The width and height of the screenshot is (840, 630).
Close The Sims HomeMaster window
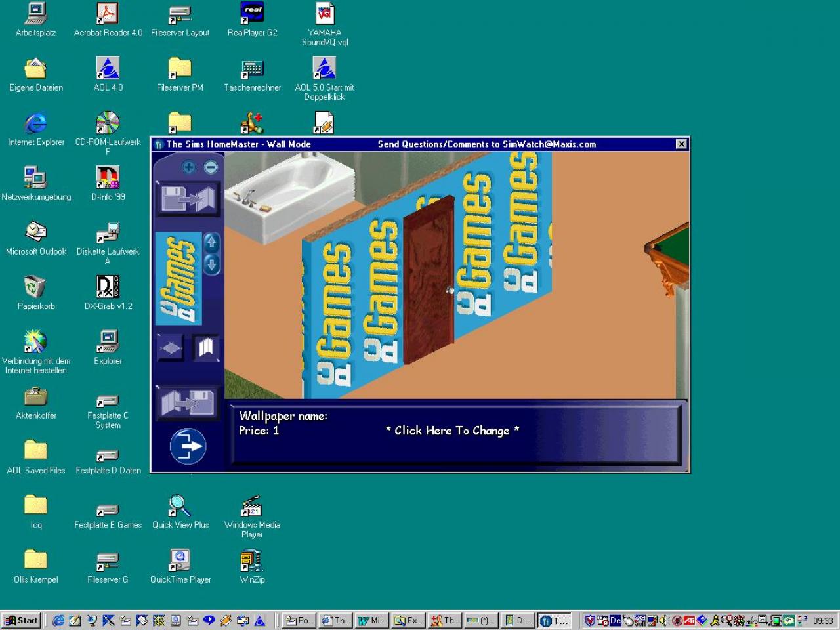[x=681, y=144]
